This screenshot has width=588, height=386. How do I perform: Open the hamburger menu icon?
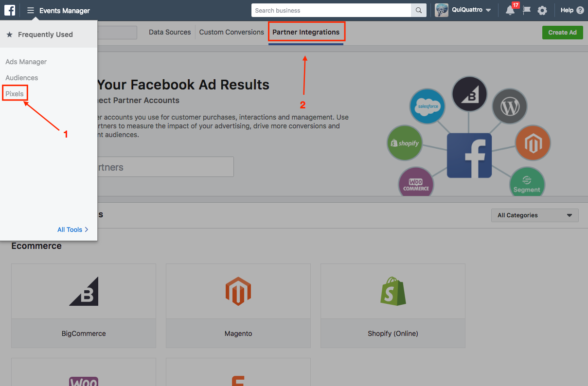click(x=31, y=10)
